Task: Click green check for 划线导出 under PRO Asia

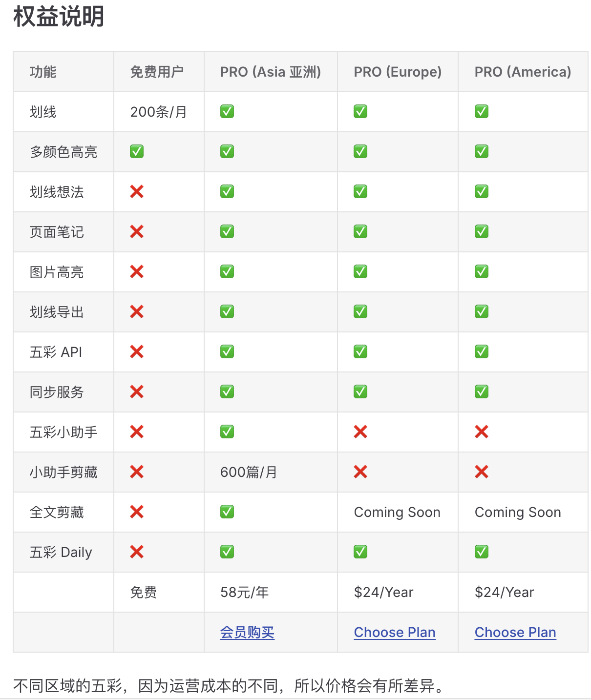Action: (227, 312)
